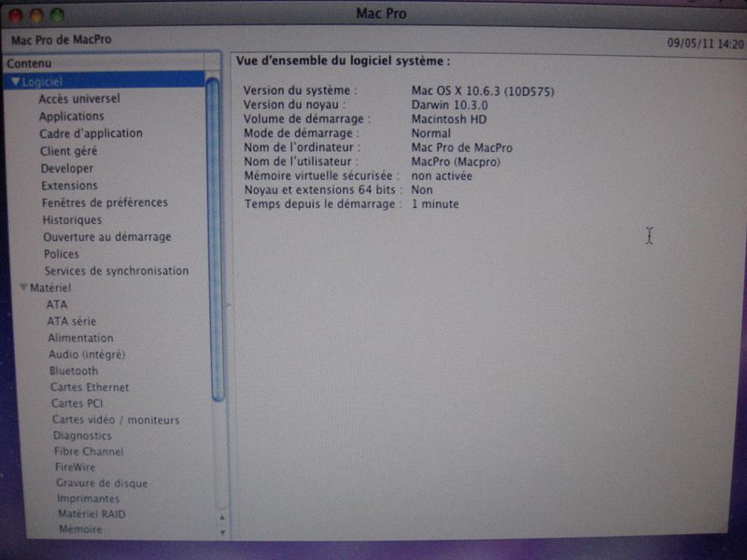Click the Darwin 10.3.0 kernel value
747x560 pixels.
tap(449, 105)
